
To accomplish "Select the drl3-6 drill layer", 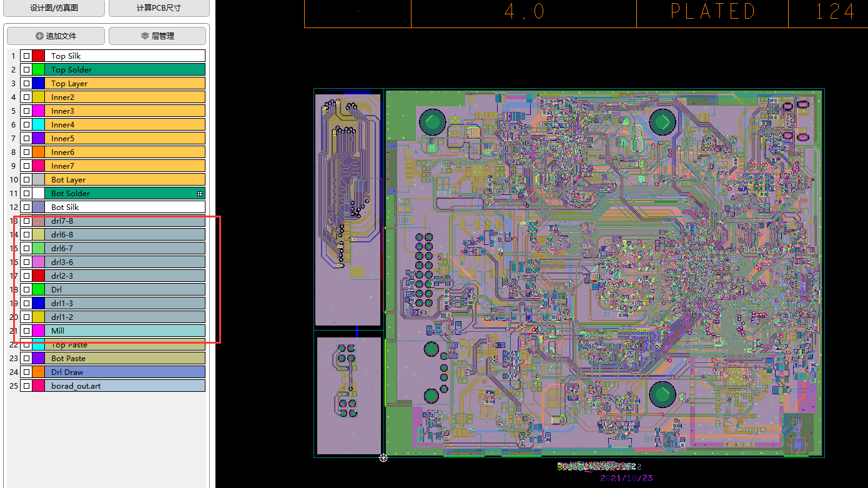I will (x=125, y=262).
